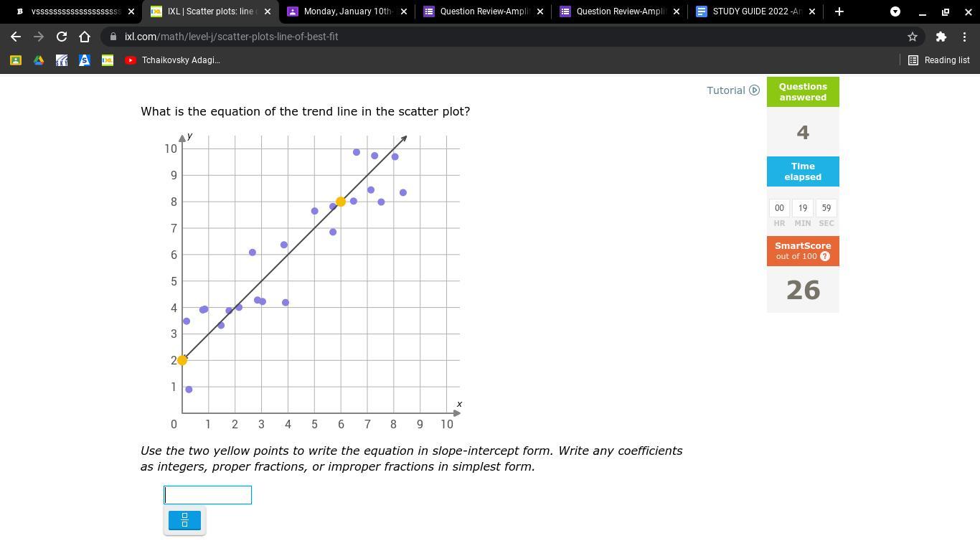
Task: Open the Extensions puzzle icon
Action: coord(941,37)
